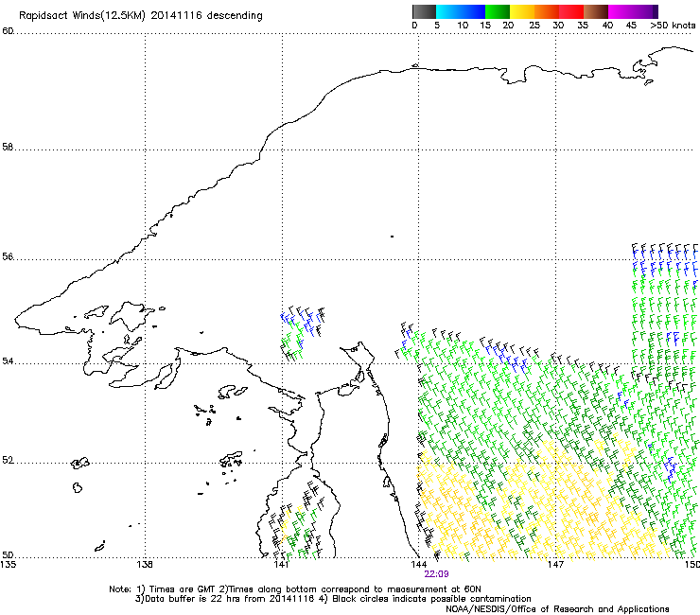This screenshot has height=615, width=700.
Task: Click the brown 35–40 knots legend segment
Action: (x=596, y=11)
